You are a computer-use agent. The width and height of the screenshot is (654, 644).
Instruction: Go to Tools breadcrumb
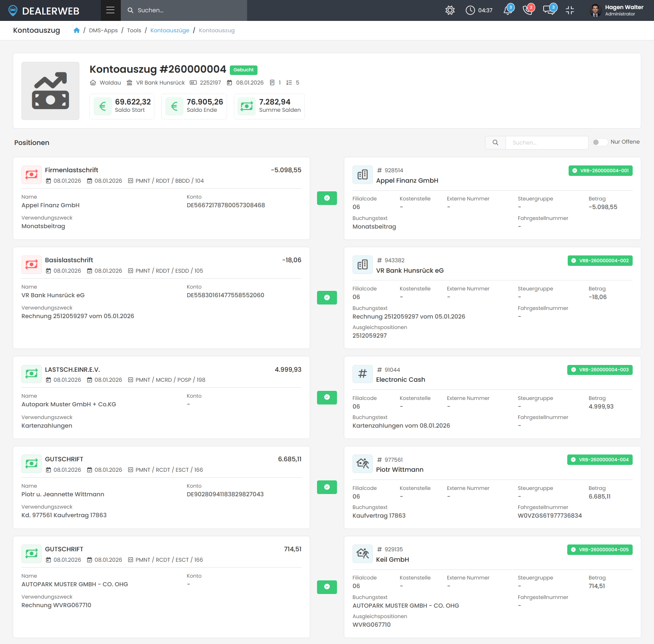134,30
